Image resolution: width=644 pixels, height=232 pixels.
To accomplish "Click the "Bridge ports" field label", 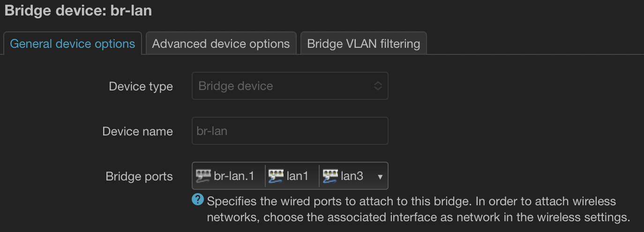I will click(139, 177).
